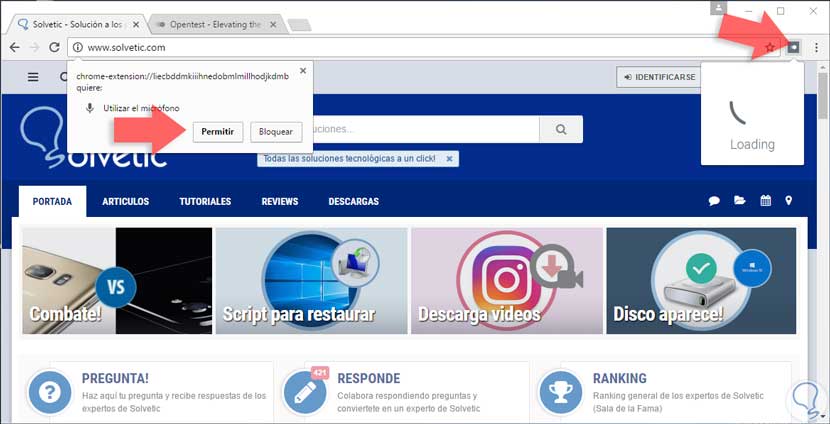Open the Chrome three-dot menu
Screen dimensions: 830x424
coord(817,48)
